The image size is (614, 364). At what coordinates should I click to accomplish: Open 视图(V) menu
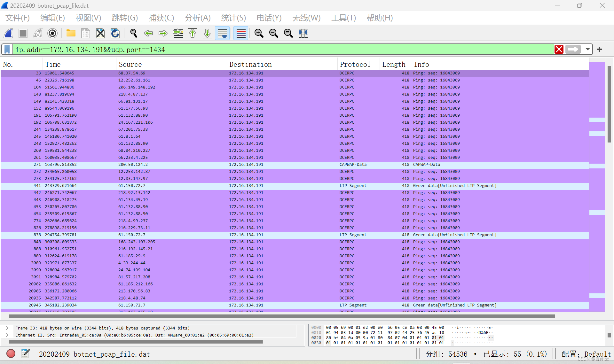pos(88,18)
